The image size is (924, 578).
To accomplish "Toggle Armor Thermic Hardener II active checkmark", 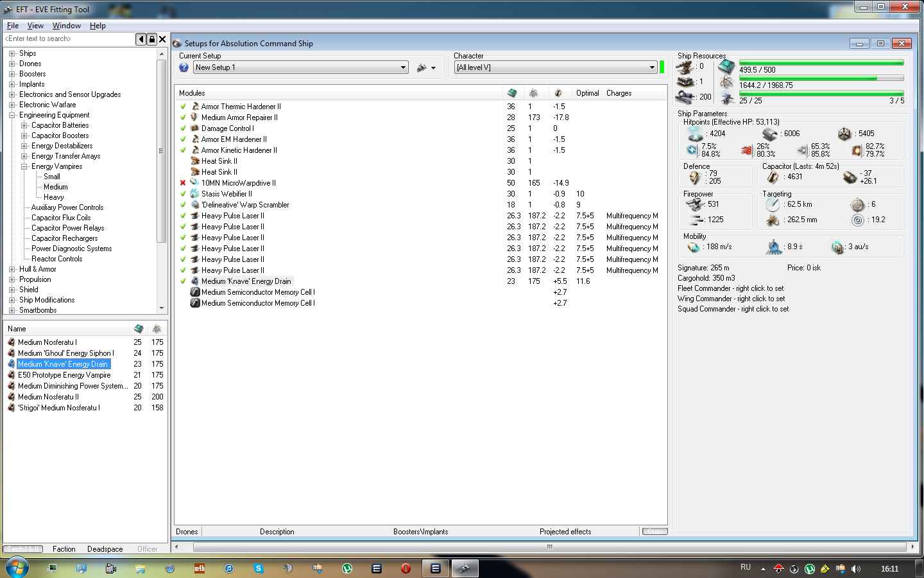I will [183, 107].
